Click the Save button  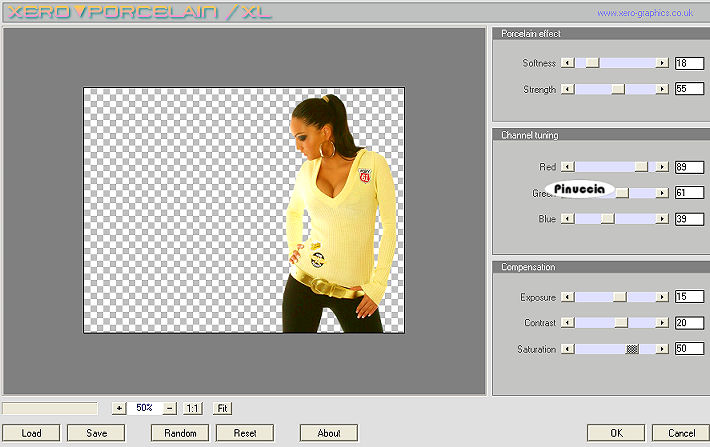coord(96,433)
